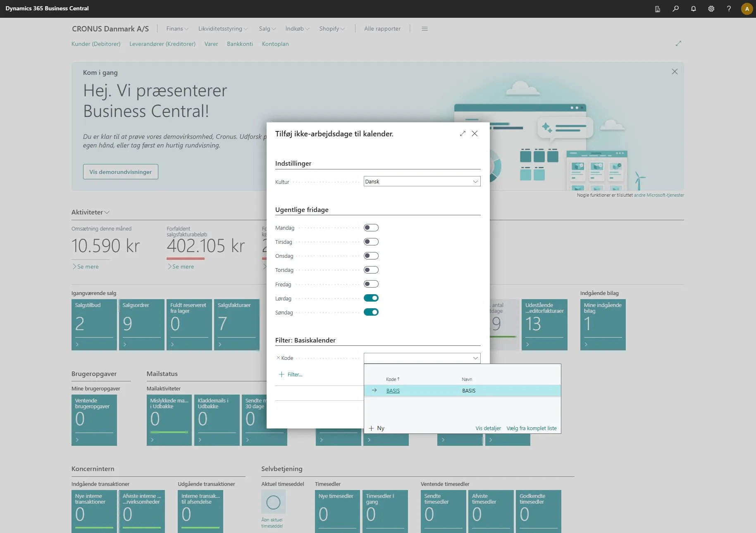Toggle Onsdag as public holiday
The image size is (756, 533).
[371, 256]
